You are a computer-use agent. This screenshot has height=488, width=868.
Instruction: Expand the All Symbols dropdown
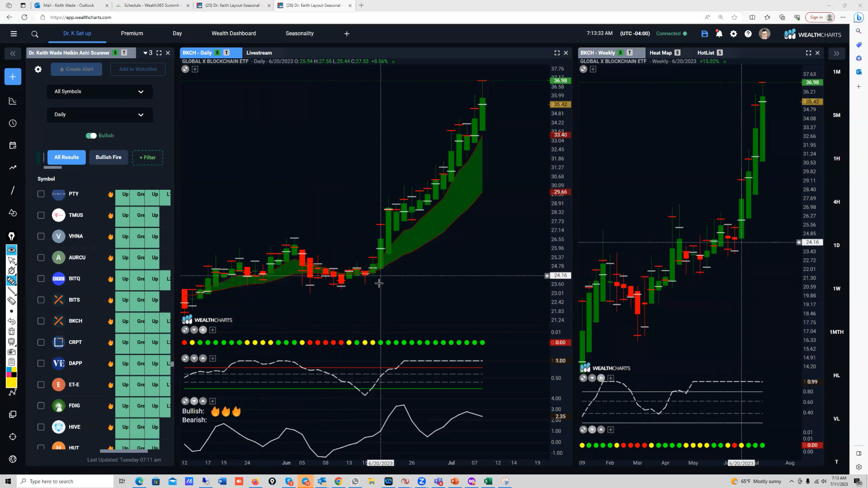point(99,92)
